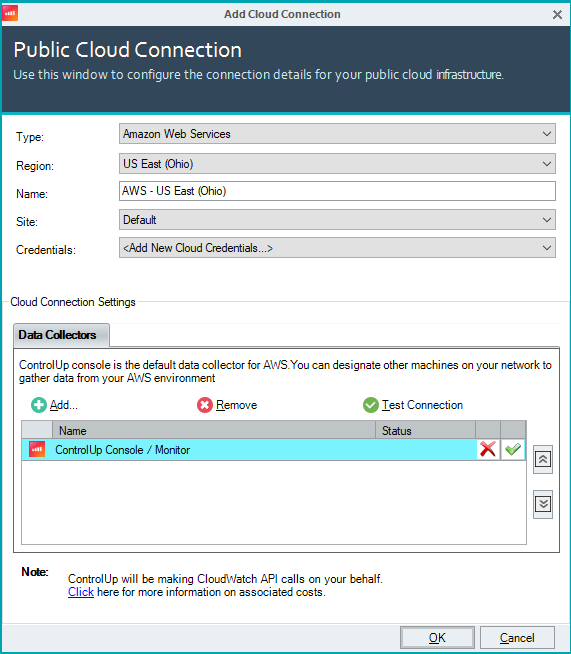Open the Region dropdown showing US East (Ohio)
571x654 pixels.
tap(337, 164)
